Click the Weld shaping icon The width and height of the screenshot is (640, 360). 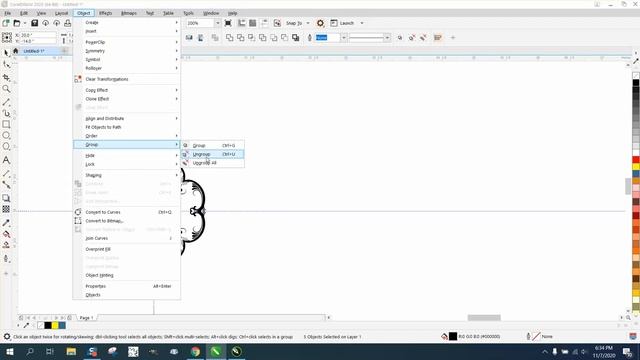coord(230,38)
